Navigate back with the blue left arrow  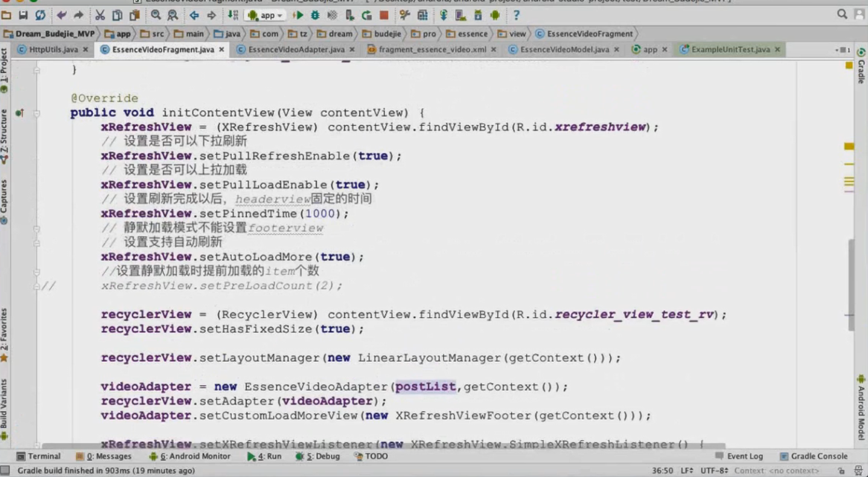tap(194, 15)
